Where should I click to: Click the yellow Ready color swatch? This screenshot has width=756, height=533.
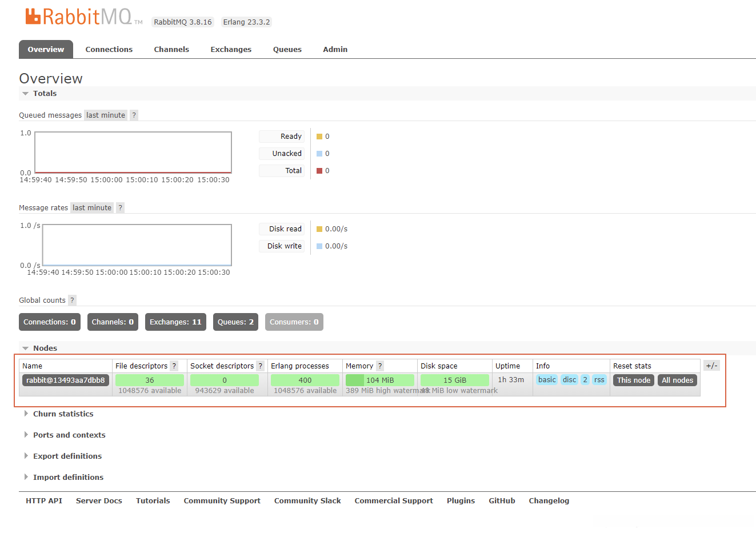(319, 137)
